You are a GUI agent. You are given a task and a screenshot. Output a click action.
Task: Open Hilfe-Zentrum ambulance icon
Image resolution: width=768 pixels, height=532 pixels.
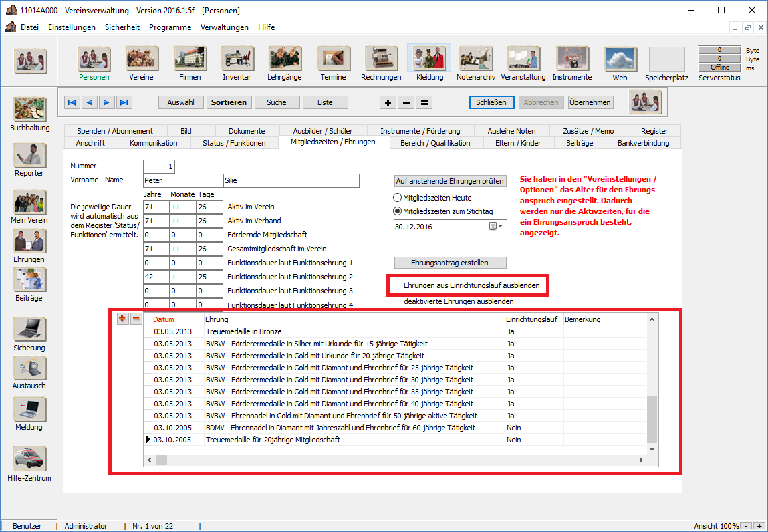[x=29, y=460]
